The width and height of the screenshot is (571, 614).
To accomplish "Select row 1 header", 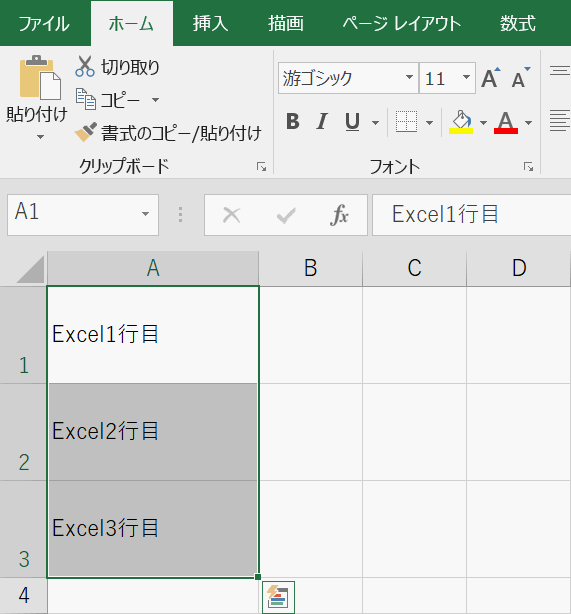I will coord(23,335).
